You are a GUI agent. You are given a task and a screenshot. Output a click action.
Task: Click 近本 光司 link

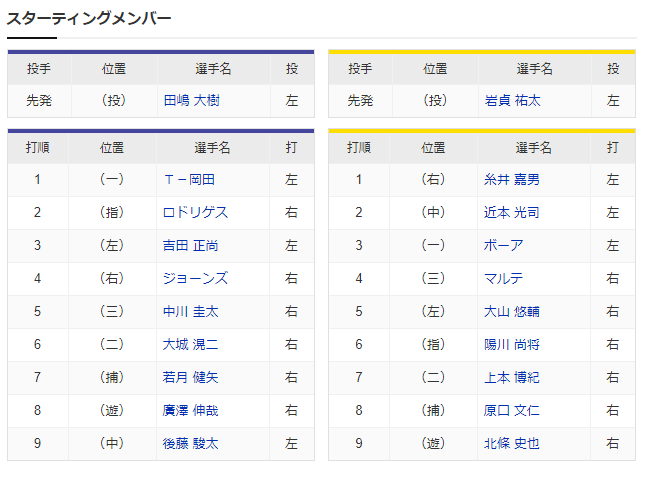[512, 213]
